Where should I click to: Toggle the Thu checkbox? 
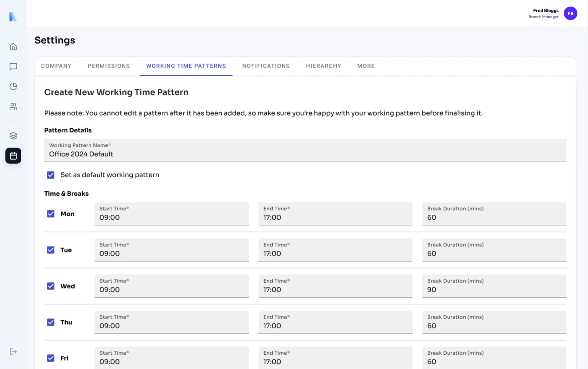click(x=51, y=322)
